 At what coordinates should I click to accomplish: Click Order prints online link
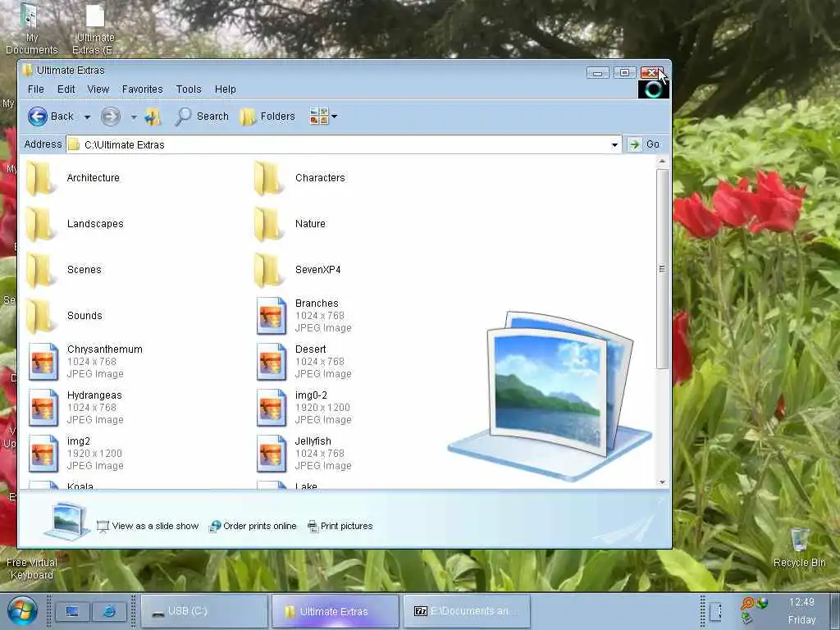pyautogui.click(x=253, y=526)
